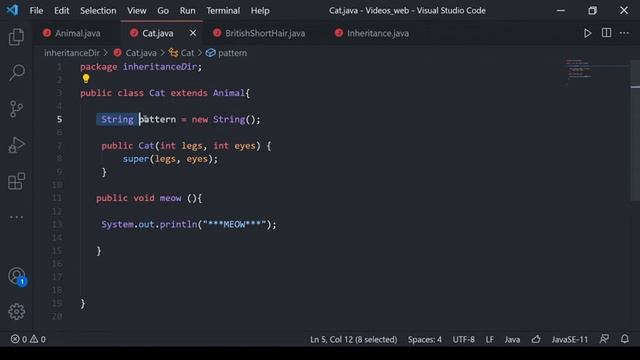Viewport: 640px width, 360px height.
Task: Click 'package inheritanceDir;' code line
Action: pyautogui.click(x=141, y=67)
